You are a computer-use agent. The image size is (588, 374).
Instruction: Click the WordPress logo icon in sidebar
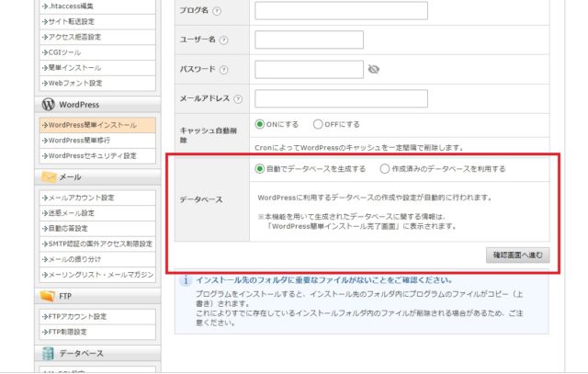pyautogui.click(x=49, y=104)
